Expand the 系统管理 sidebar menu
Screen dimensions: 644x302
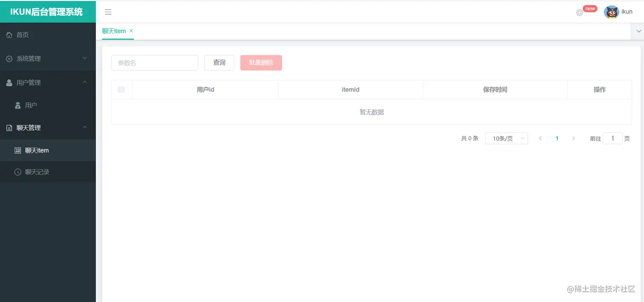pyautogui.click(x=48, y=59)
